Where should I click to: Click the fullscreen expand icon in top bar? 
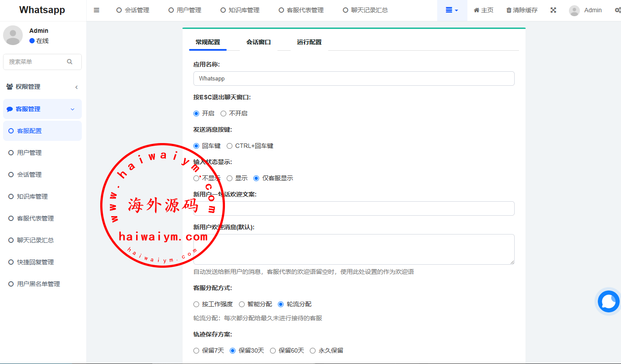click(x=553, y=10)
